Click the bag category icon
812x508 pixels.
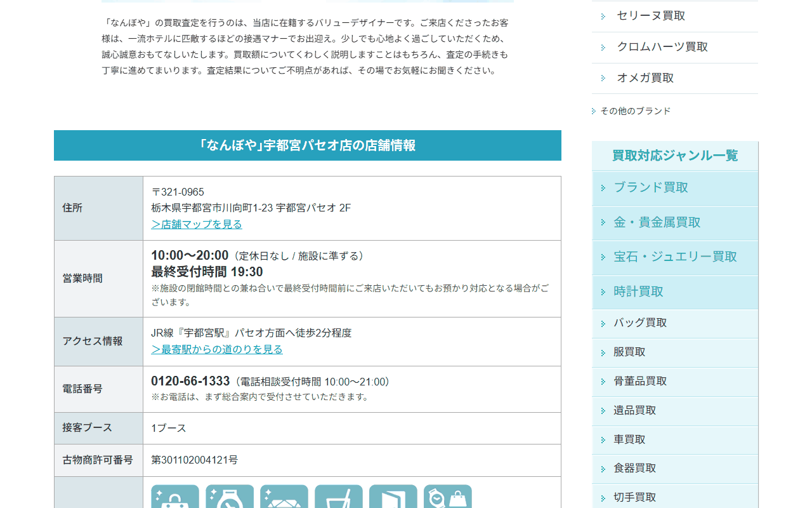(175, 497)
